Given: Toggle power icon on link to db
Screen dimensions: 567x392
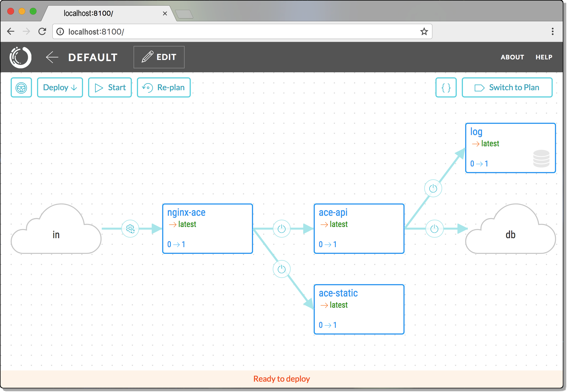Looking at the screenshot, I should pos(434,229).
